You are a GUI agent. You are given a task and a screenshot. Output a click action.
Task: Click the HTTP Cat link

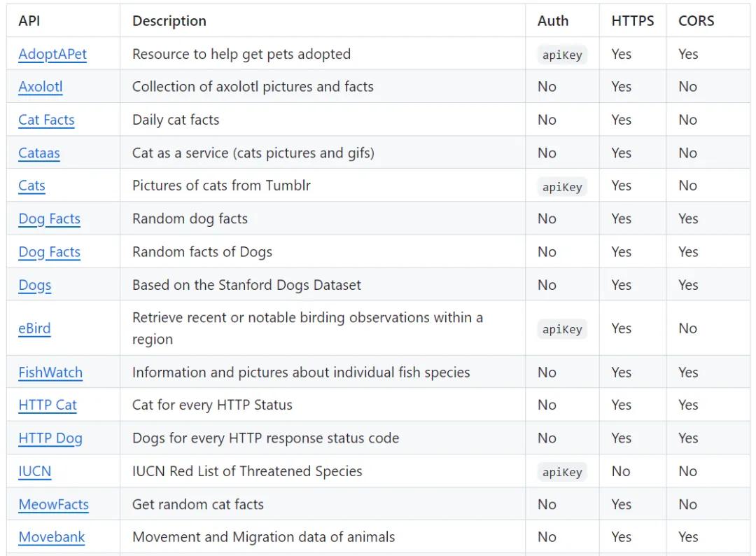pyautogui.click(x=48, y=405)
